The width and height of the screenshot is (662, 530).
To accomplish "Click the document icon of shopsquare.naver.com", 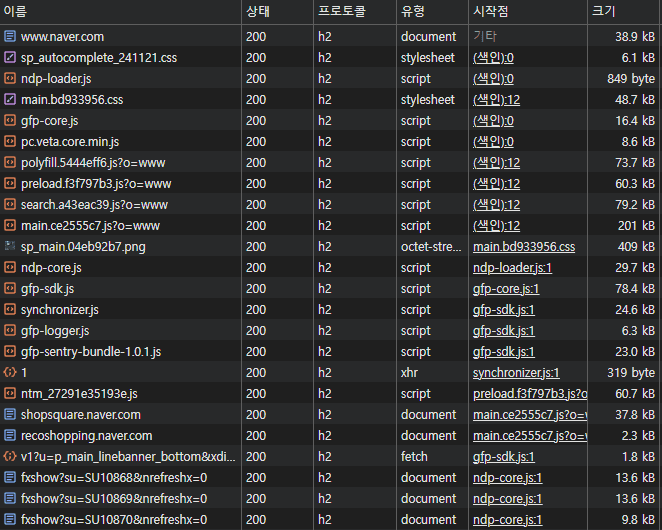I will (10, 414).
